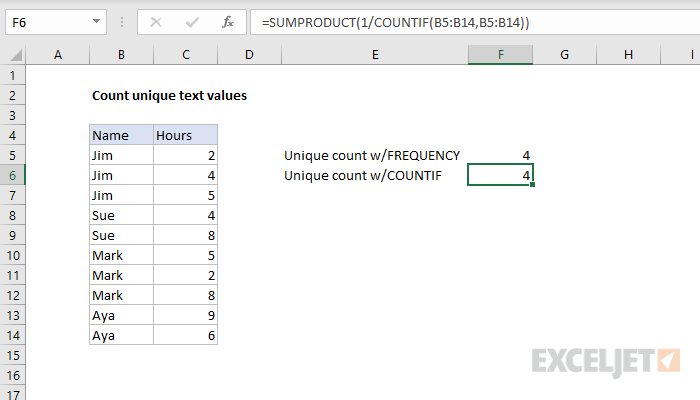Select row 1 header
This screenshot has width=700, height=400.
coord(12,75)
